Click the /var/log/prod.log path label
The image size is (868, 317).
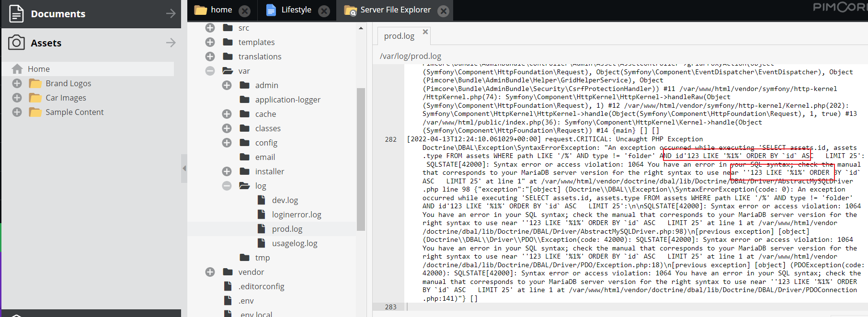click(x=411, y=56)
